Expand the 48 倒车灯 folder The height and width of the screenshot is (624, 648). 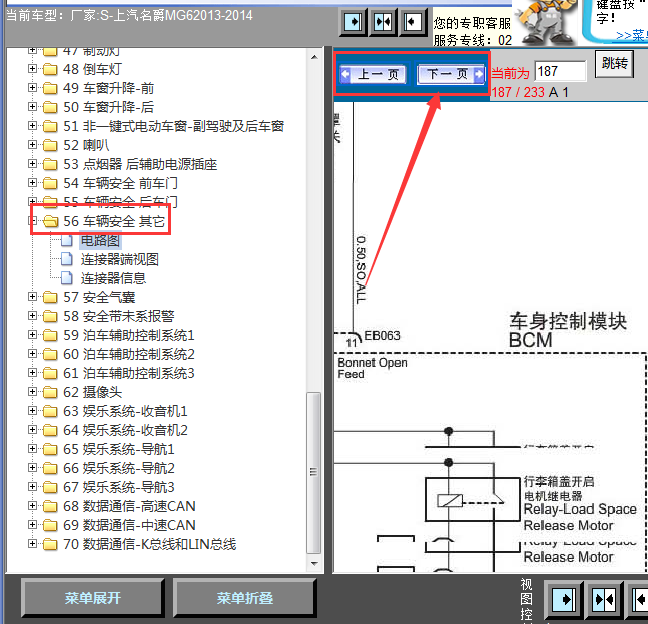click(32, 69)
